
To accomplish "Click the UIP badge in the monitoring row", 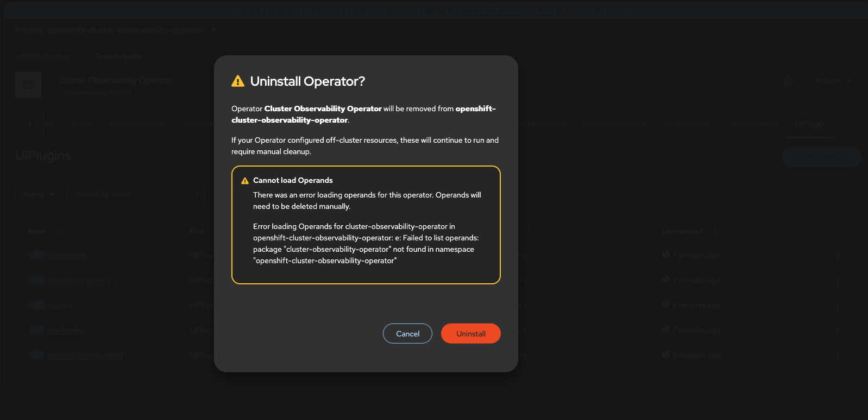I will click(36, 330).
